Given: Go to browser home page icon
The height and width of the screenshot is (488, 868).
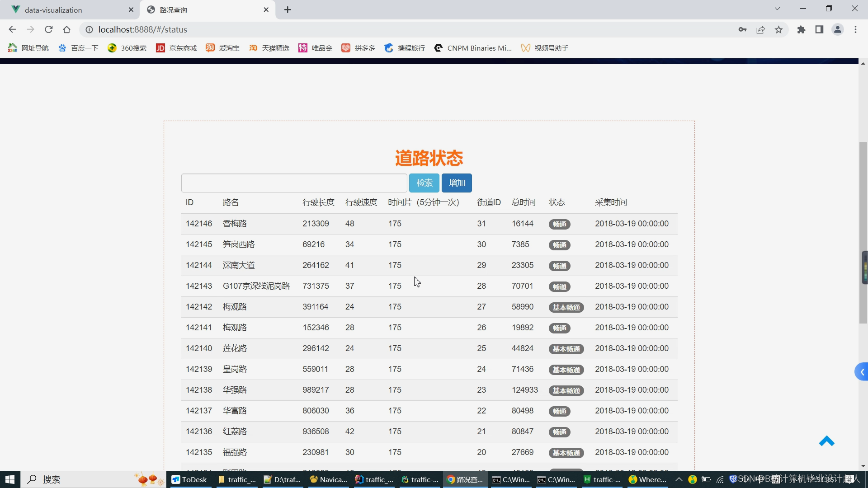Looking at the screenshot, I should click(x=66, y=30).
